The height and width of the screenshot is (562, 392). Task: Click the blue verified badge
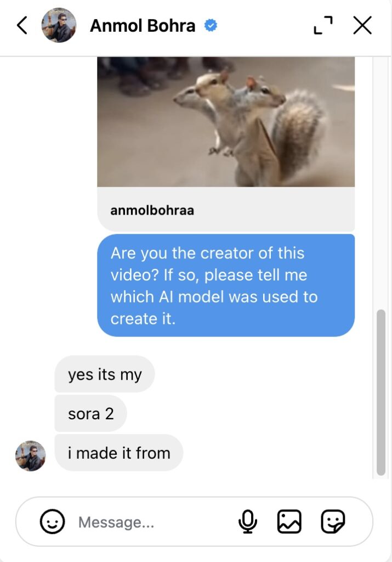point(211,25)
